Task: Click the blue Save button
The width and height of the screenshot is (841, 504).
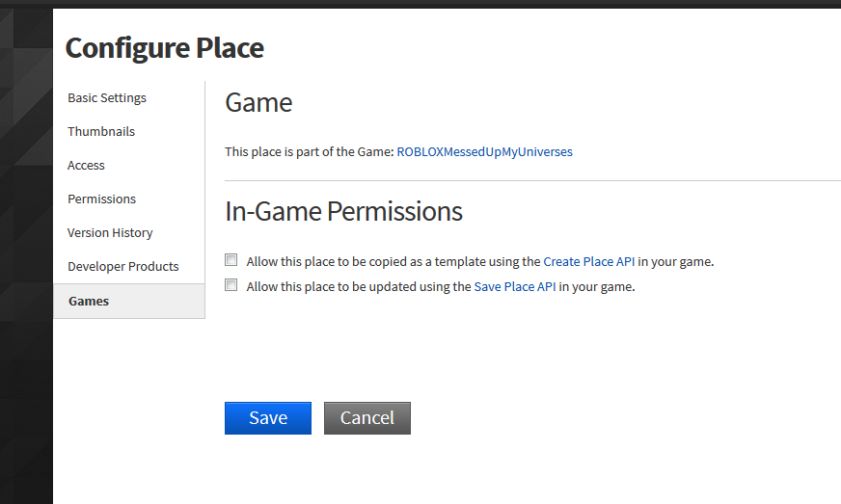Action: (268, 418)
